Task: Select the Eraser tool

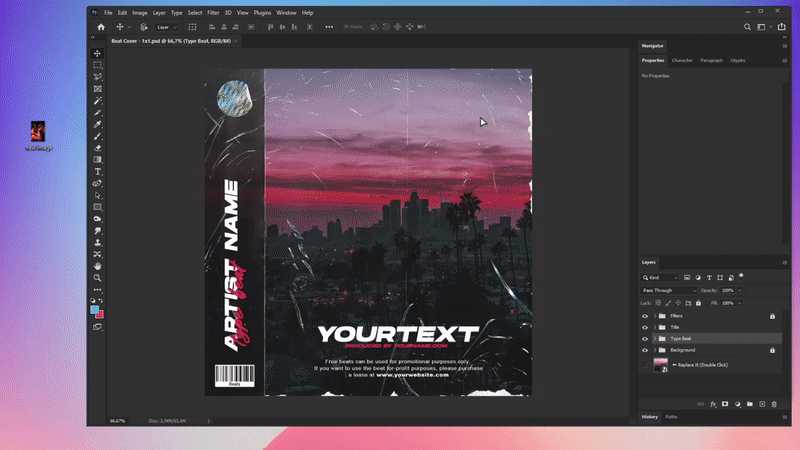Action: [x=97, y=148]
